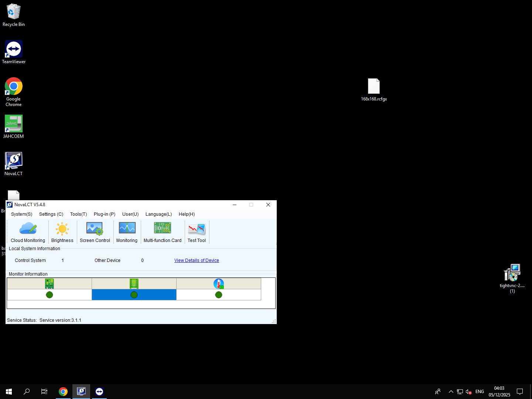
Task: Expand hidden icons in the system tray
Action: (x=451, y=391)
